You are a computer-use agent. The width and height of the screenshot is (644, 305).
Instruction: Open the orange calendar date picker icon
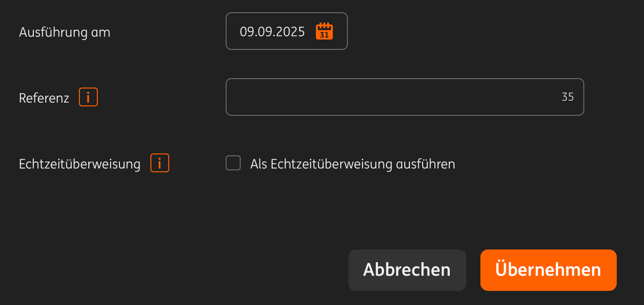324,31
